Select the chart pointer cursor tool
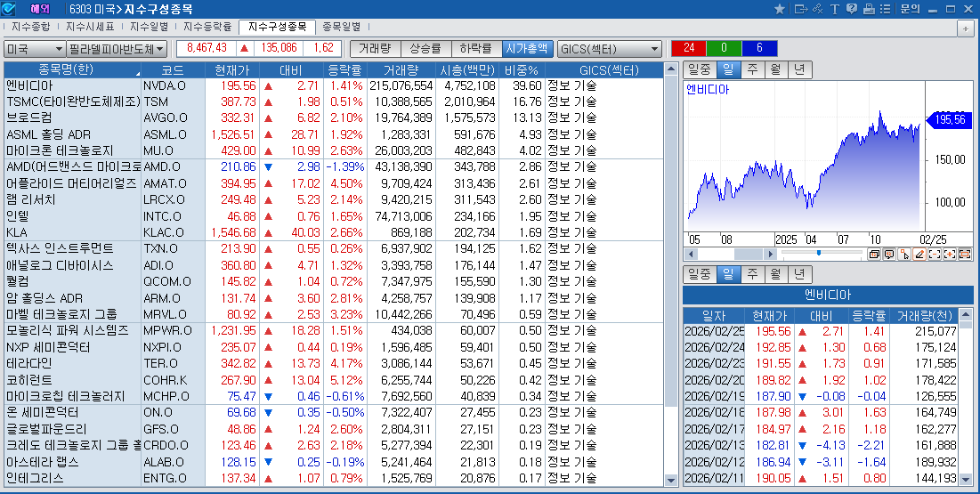 coord(904,254)
